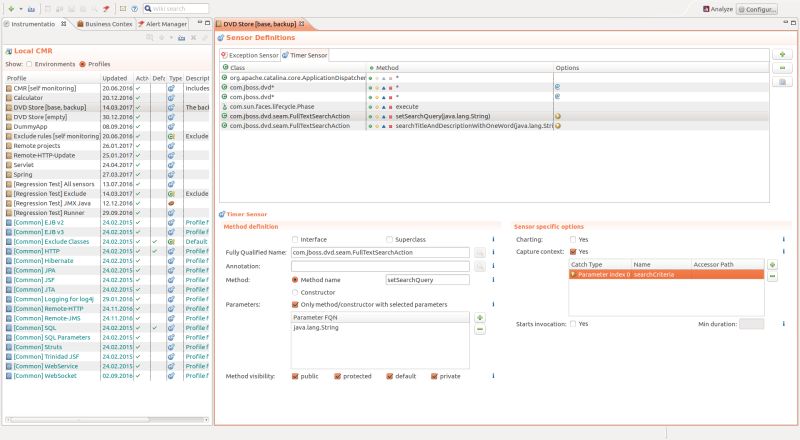This screenshot has height=440, width=800.
Task: Remove parameter FQN with the minus button
Action: 480,330
